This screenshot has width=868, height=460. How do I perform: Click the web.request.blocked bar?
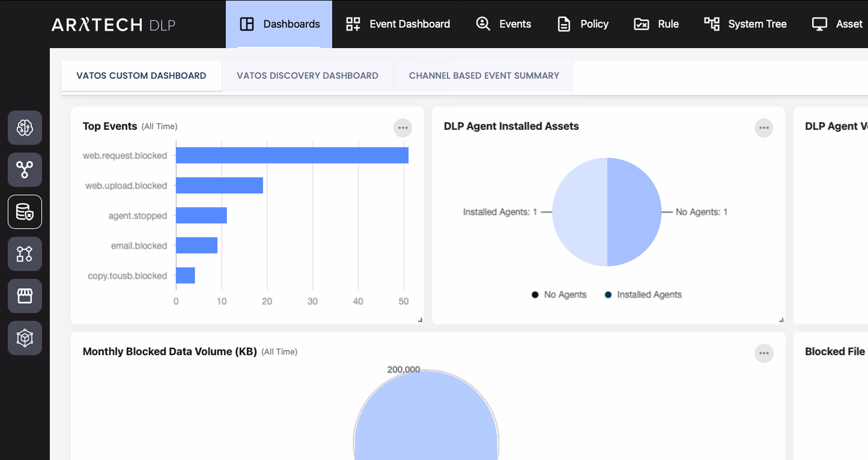(x=292, y=155)
